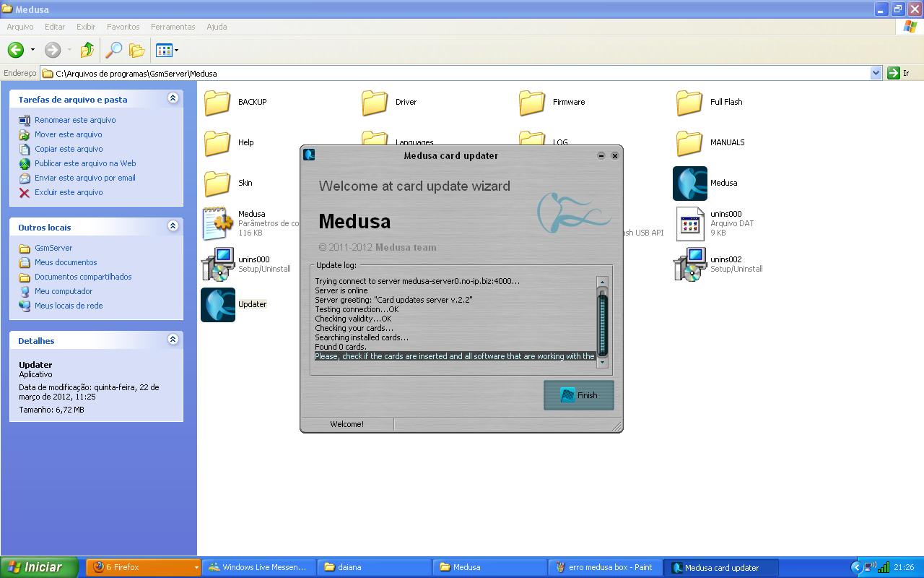Open the Search magnifier tool
This screenshot has width=924, height=578.
tap(114, 50)
